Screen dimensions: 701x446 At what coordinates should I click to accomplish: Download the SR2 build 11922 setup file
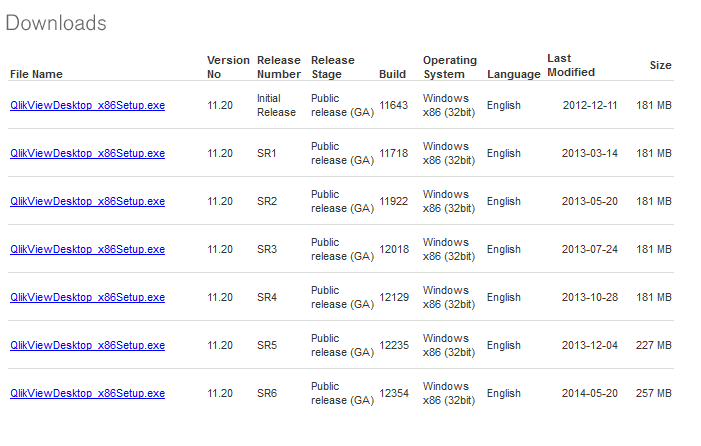click(87, 202)
